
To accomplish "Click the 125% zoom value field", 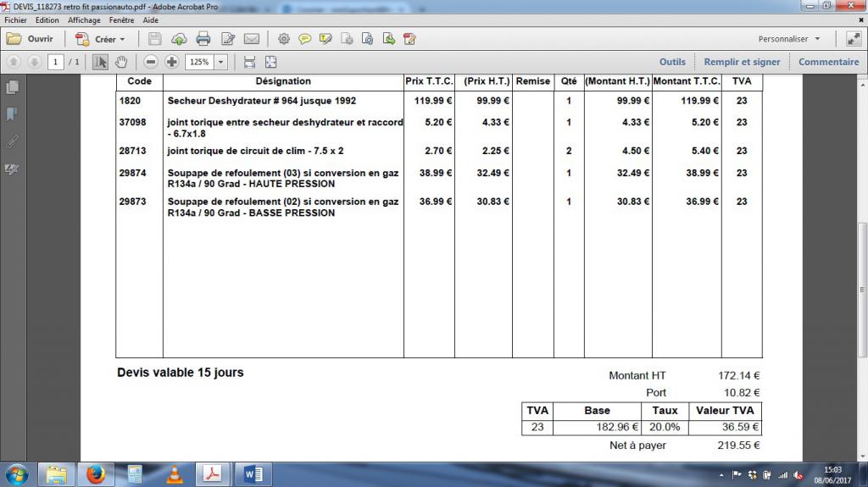I will pyautogui.click(x=199, y=62).
